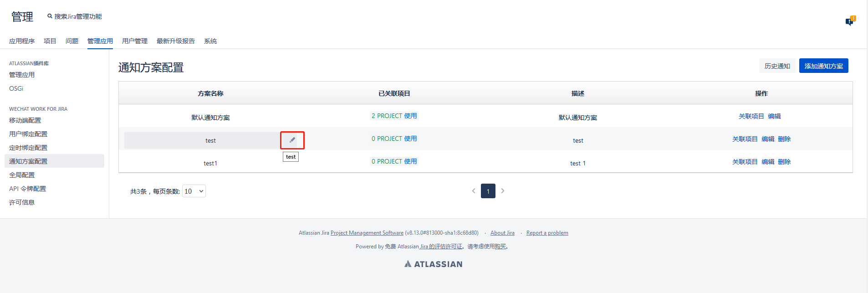This screenshot has width=868, height=293.
Task: Click 编辑 link for 默认通知方案 row
Action: coord(774,116)
